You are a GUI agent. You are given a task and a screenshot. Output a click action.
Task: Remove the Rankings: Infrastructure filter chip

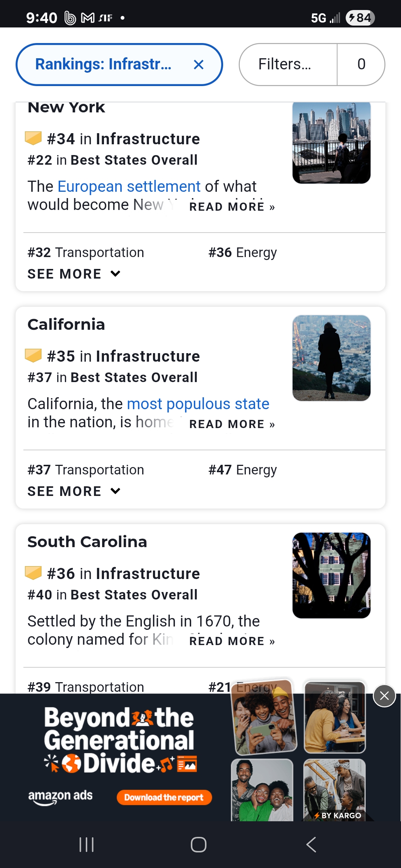[x=199, y=65]
